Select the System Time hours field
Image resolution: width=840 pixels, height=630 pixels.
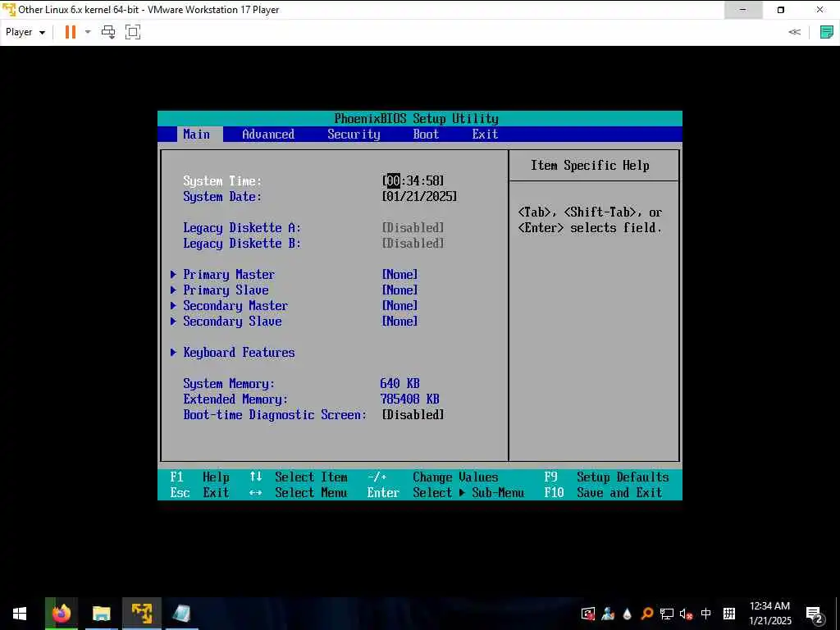(x=393, y=180)
